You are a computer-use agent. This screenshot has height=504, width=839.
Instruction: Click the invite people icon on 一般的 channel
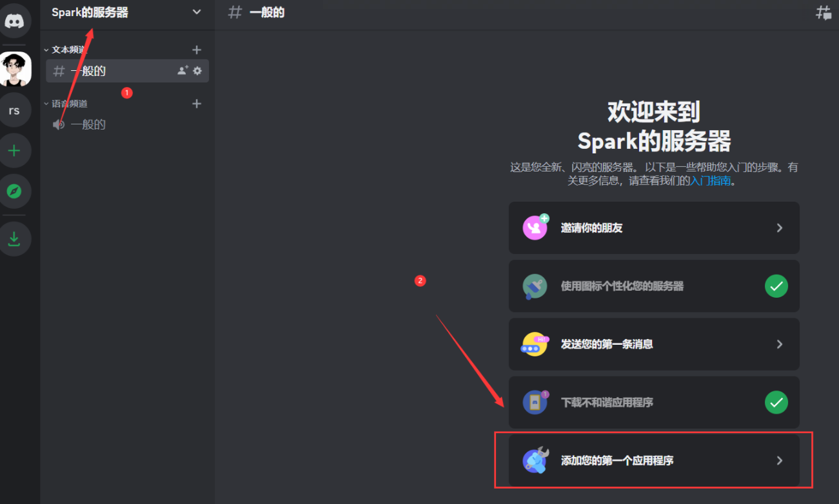(x=183, y=71)
